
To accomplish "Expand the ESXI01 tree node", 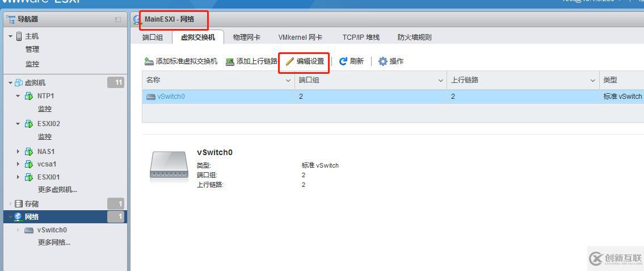I will coord(18,177).
